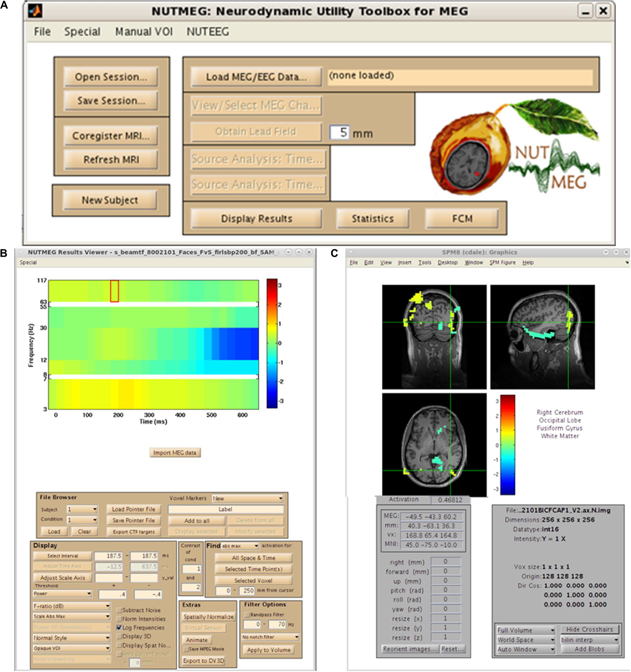The width and height of the screenshot is (631, 672).
Task: Click the Save Pointer File button
Action: (134, 521)
